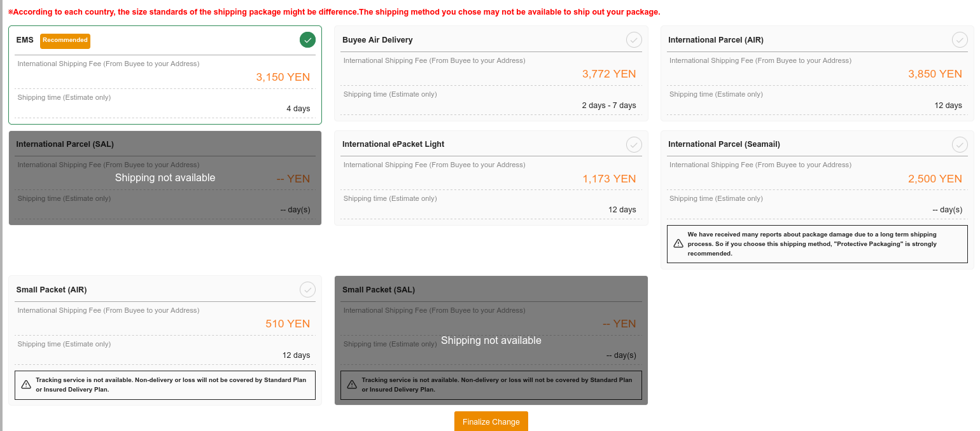Viewport: 980px width, 431px height.
Task: Click Seamail package damage warning triangle icon
Action: (x=678, y=243)
